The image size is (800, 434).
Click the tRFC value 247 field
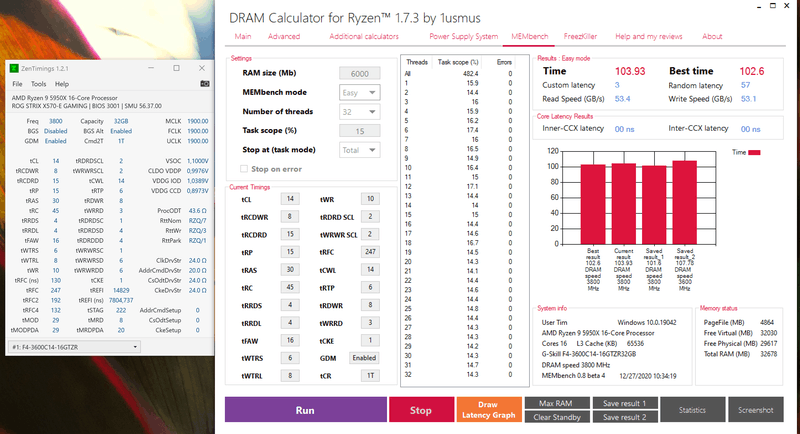[370, 252]
